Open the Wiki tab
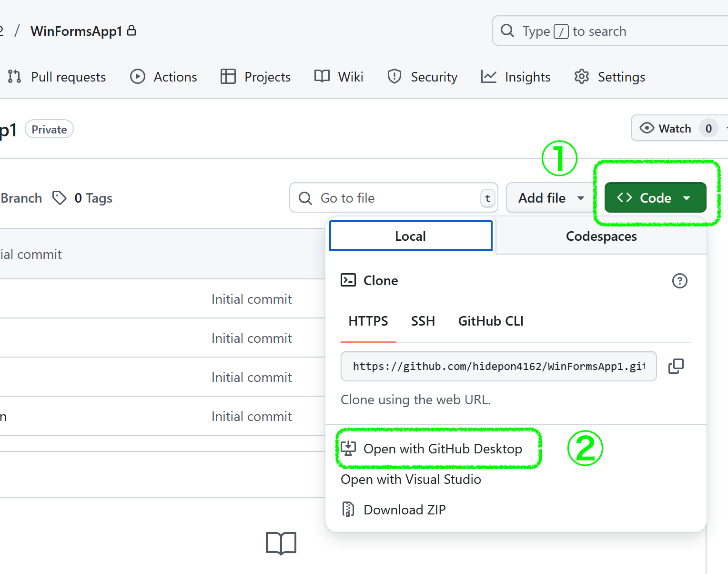Image resolution: width=728 pixels, height=574 pixels. click(x=339, y=77)
